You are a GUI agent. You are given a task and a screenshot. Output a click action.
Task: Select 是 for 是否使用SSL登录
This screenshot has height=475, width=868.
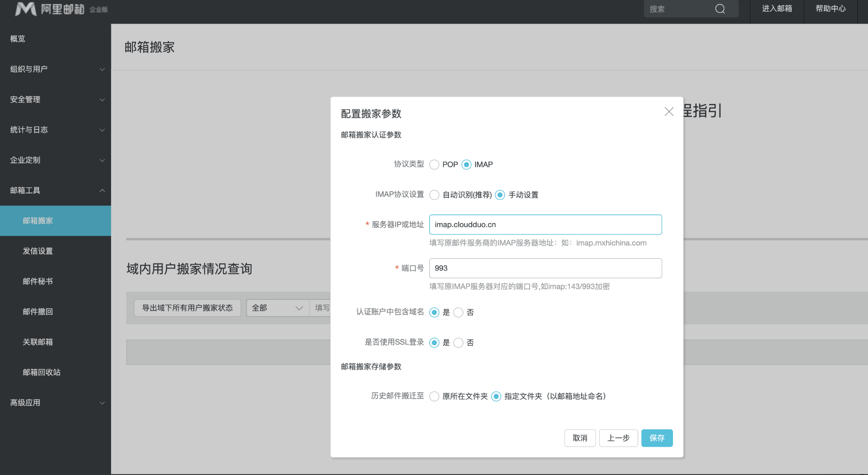point(434,343)
